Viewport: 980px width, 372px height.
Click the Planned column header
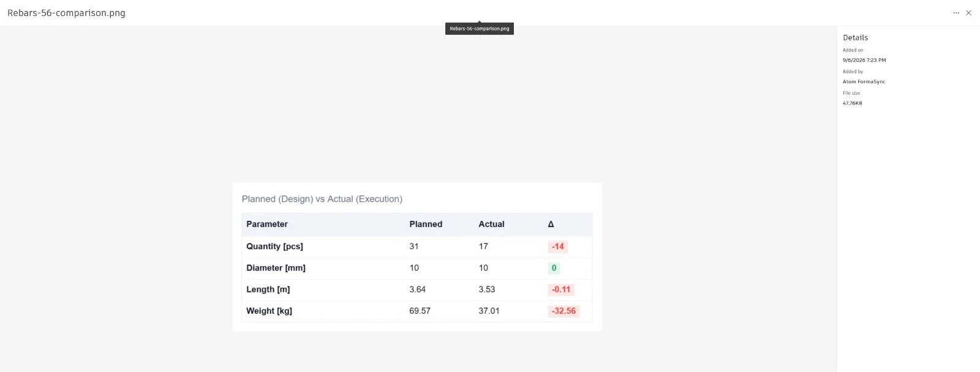pos(426,224)
